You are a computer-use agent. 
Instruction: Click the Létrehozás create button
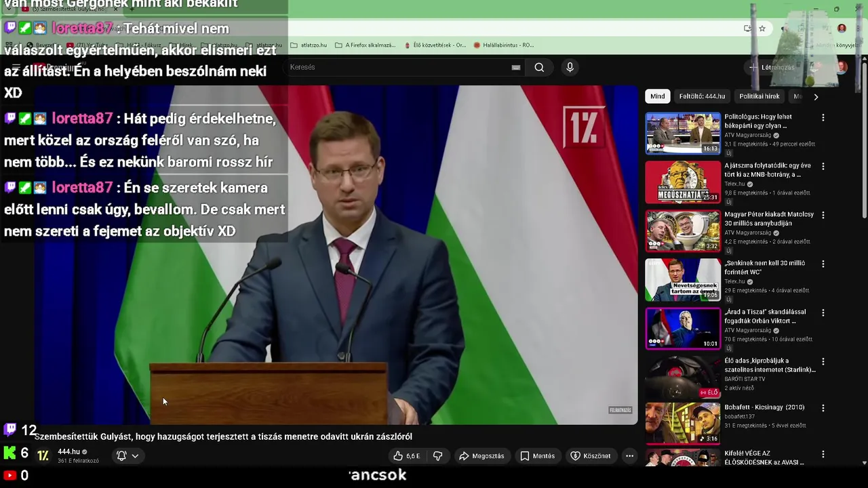pyautogui.click(x=772, y=67)
